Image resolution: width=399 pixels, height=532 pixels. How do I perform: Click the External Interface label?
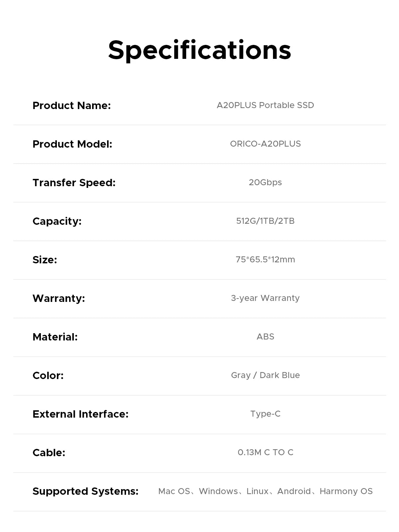80,414
